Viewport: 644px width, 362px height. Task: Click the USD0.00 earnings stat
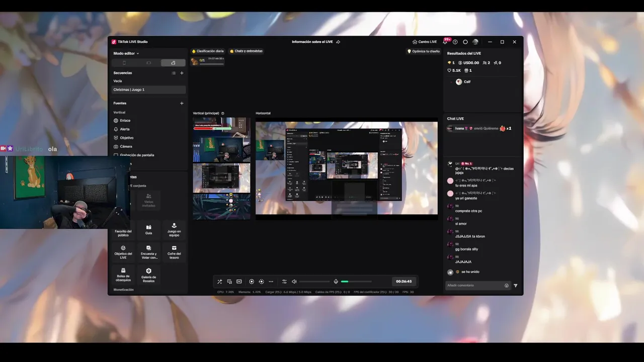[x=468, y=63]
